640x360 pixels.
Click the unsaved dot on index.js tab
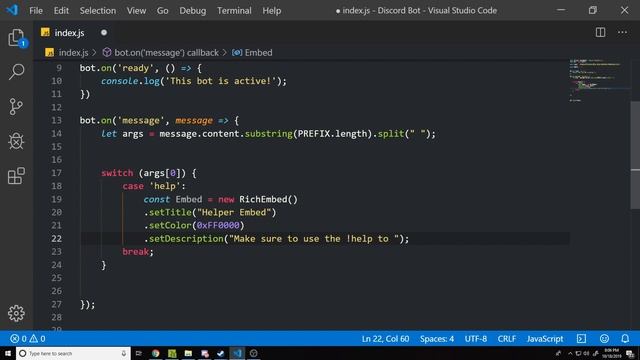click(104, 32)
